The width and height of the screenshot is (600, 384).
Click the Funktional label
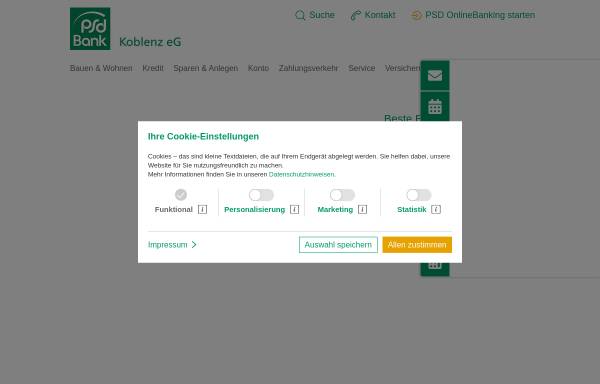click(x=174, y=210)
